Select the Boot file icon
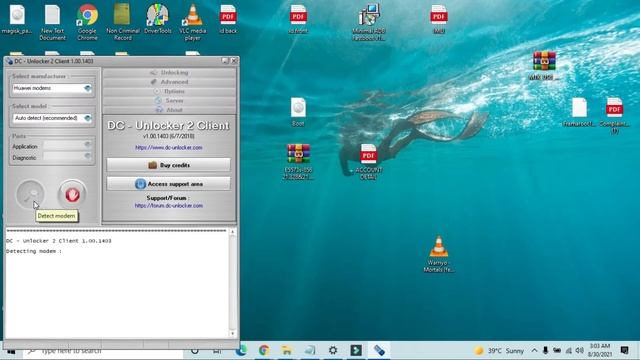The image size is (640, 360). pos(298,112)
